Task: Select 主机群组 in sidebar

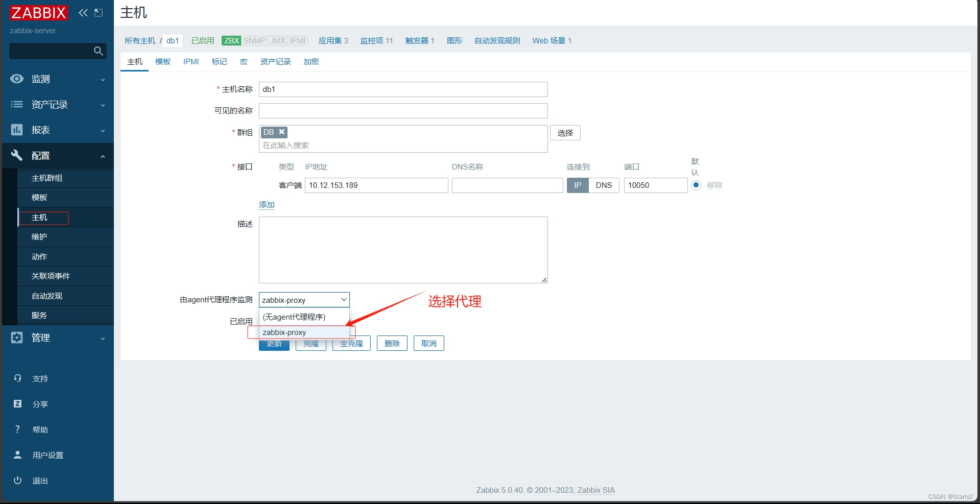Action: point(65,178)
